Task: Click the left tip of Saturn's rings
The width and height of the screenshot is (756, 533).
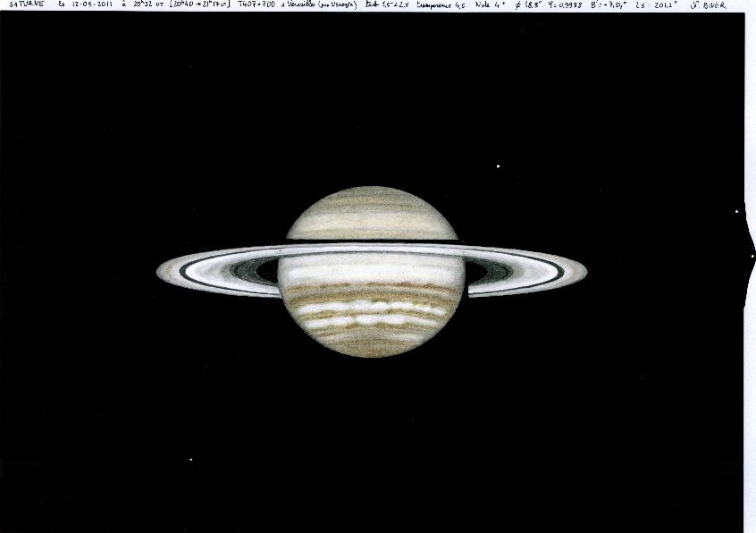Action: coord(161,269)
